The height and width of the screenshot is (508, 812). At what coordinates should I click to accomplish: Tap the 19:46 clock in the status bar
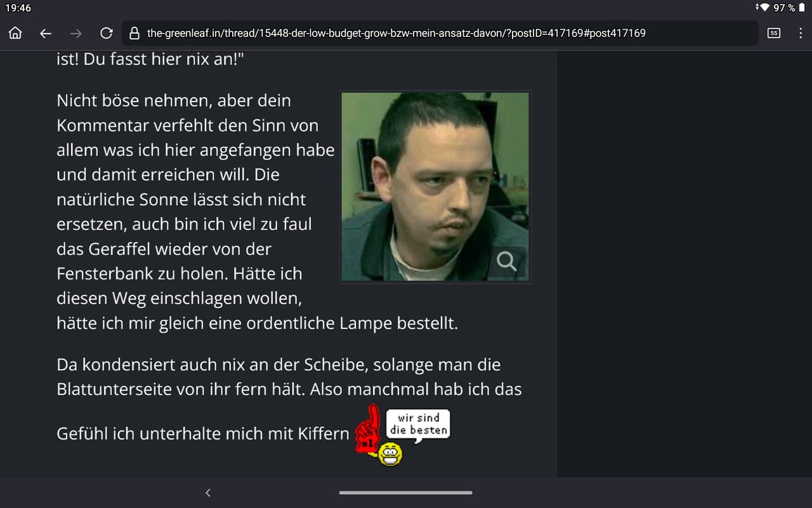(18, 8)
